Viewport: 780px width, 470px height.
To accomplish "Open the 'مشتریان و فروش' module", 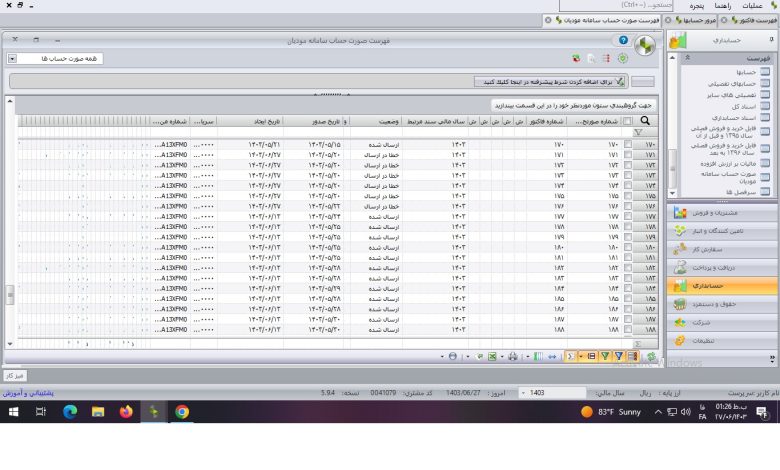I will (x=715, y=212).
